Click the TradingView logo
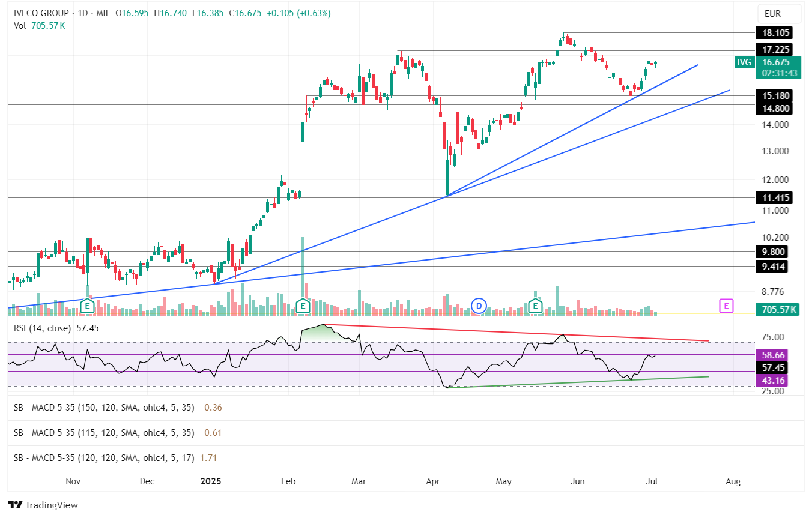The image size is (812, 518). point(43,505)
